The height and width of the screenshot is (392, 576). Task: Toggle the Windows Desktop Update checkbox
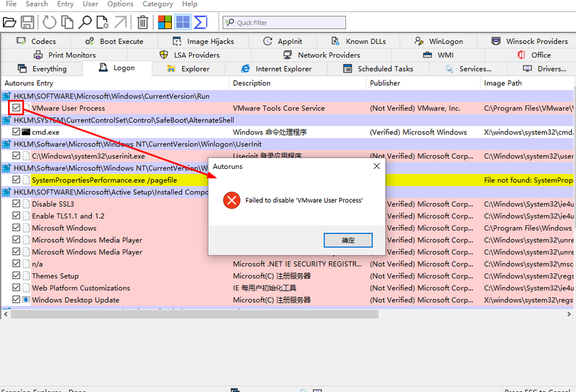(16, 299)
